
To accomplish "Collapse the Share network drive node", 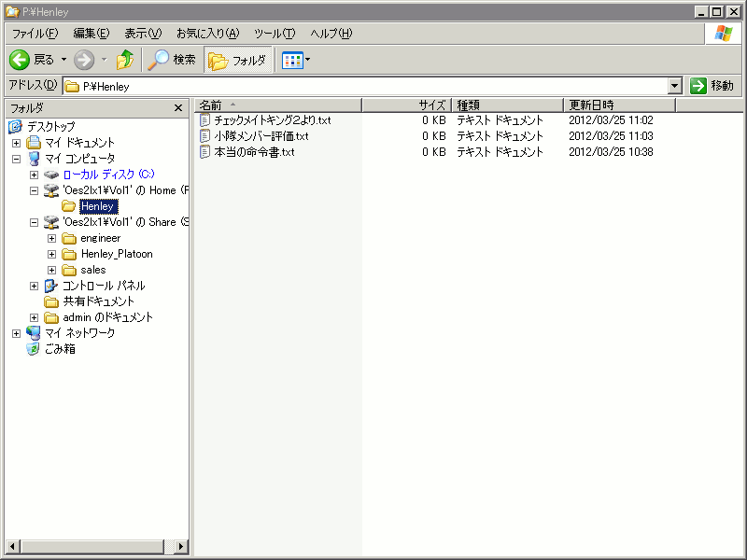I will point(34,222).
